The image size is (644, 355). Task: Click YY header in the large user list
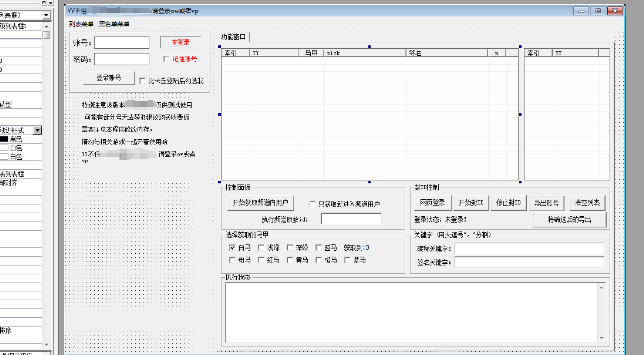(x=274, y=53)
